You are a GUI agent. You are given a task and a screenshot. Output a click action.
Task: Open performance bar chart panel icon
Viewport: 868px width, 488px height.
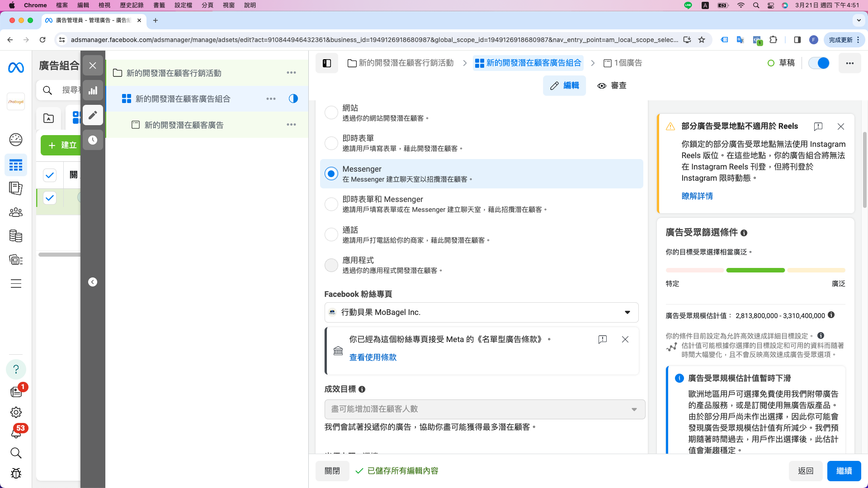(x=93, y=90)
